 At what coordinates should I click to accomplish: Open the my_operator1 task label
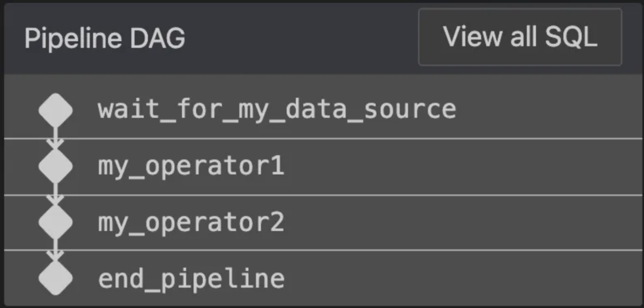click(x=191, y=167)
